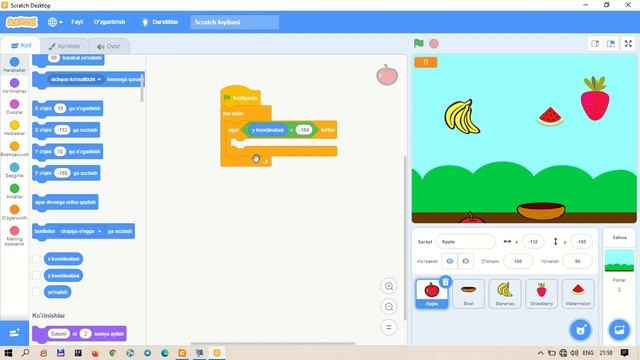Click the sprite x position field
Screen dimensions: 640x360
click(533, 242)
